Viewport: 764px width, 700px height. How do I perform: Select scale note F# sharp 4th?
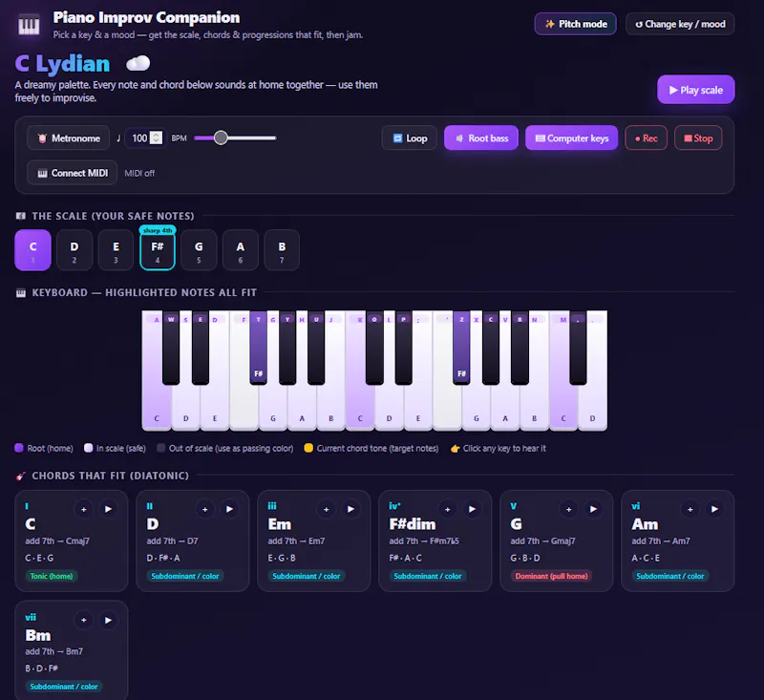click(x=158, y=251)
